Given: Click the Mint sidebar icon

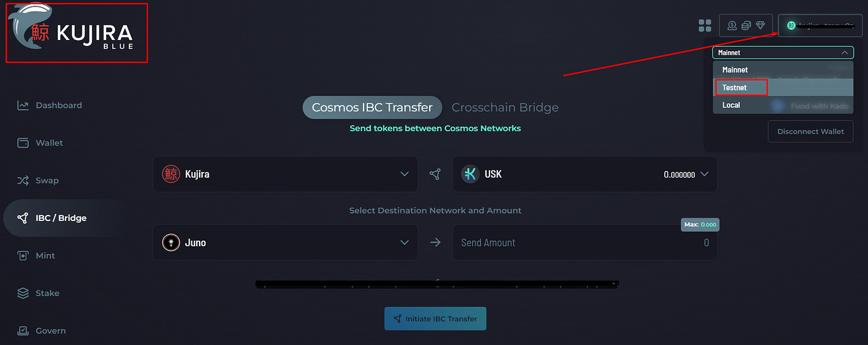Looking at the screenshot, I should pyautogui.click(x=23, y=256).
